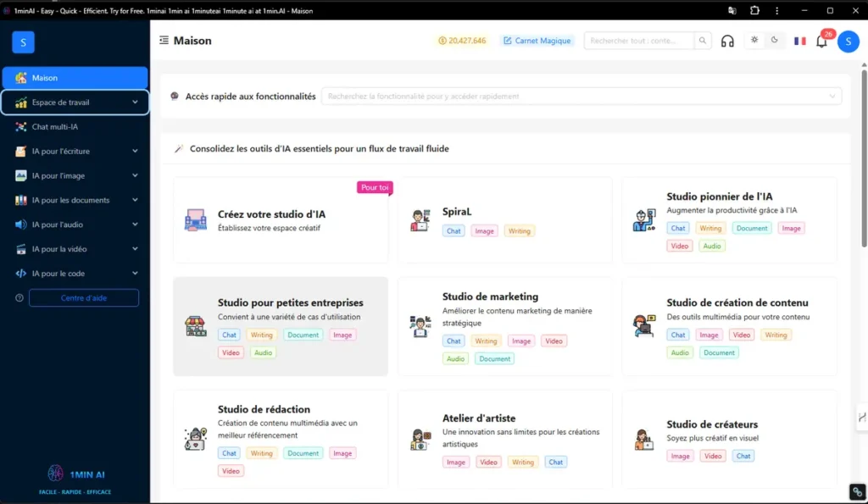Click the Centre d'aide button
The height and width of the screenshot is (504, 868).
(84, 298)
